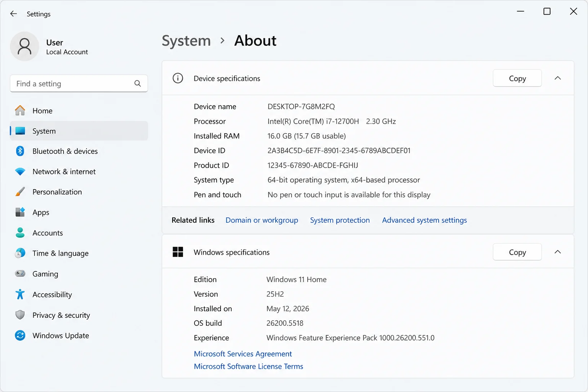
Task: Click the Gaming controller icon
Action: [x=20, y=274]
